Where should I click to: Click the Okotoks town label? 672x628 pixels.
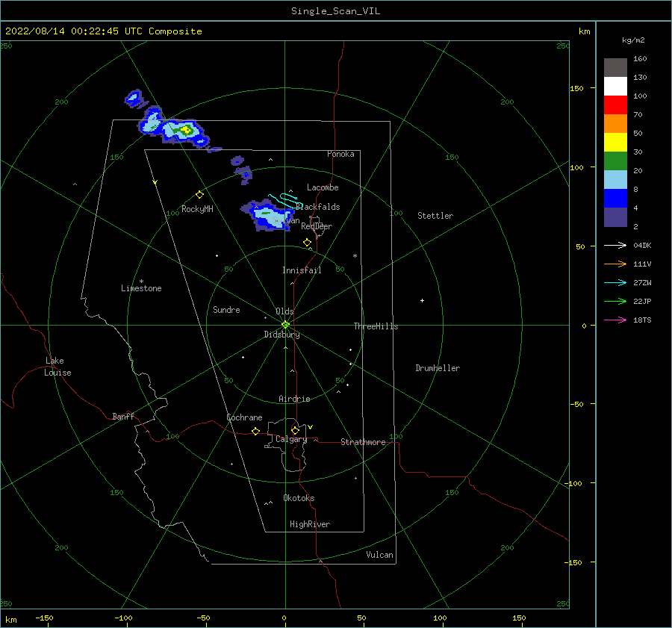(299, 498)
